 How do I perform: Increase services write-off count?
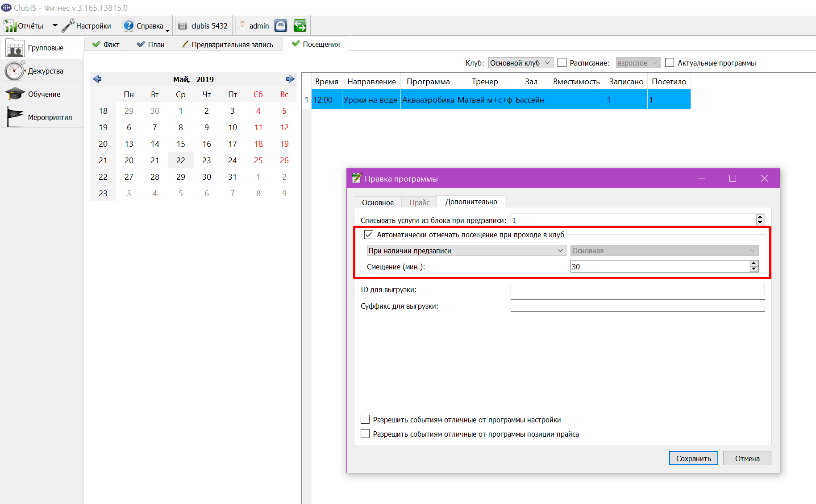760,217
